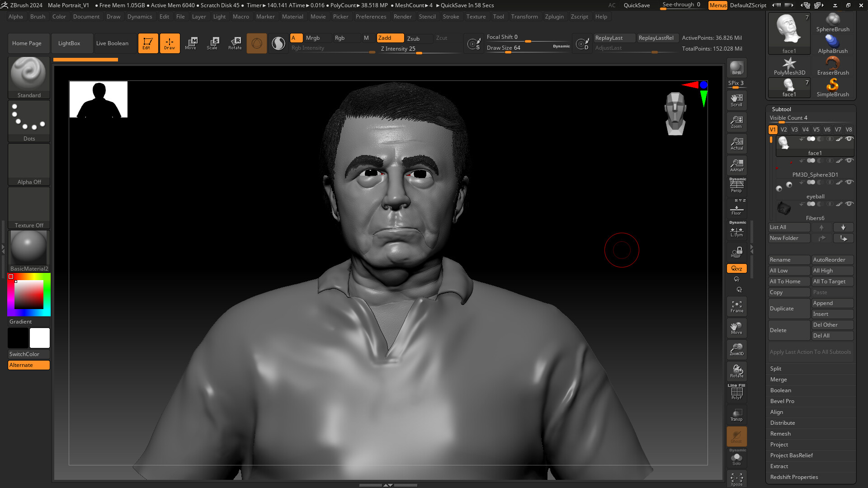This screenshot has width=868, height=488.
Task: Select the Dots brush
Action: [28, 117]
